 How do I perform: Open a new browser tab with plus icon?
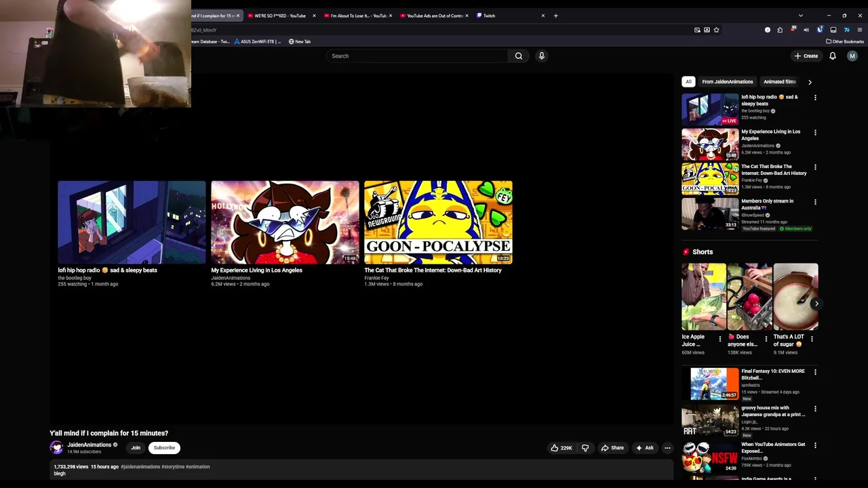pyautogui.click(x=555, y=16)
